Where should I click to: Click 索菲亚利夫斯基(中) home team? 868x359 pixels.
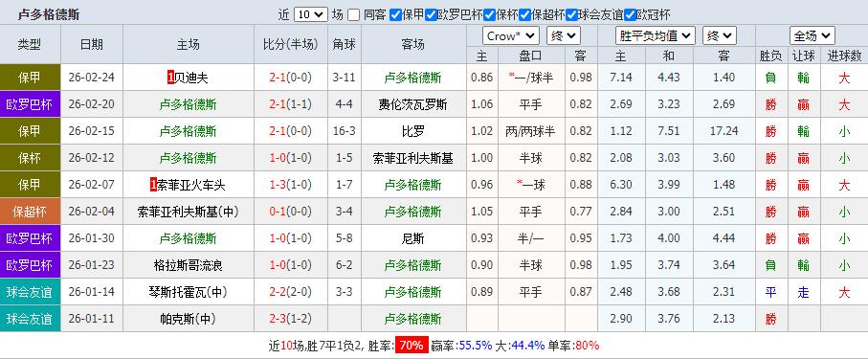click(189, 212)
